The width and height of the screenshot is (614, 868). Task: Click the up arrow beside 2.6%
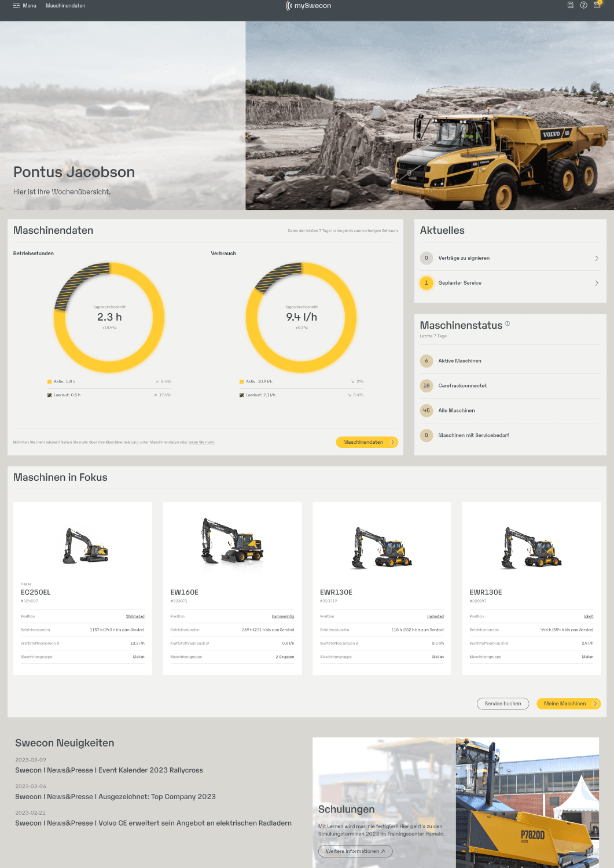(x=157, y=382)
